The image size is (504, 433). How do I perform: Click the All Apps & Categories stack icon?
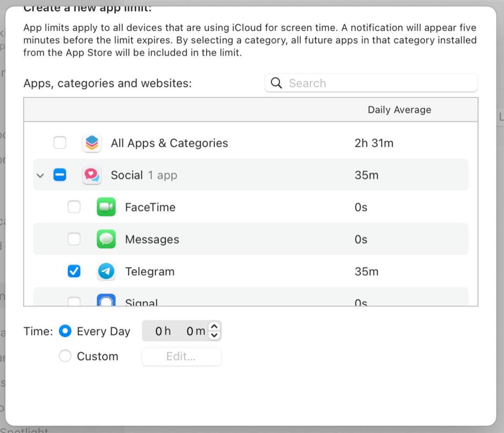(x=92, y=143)
